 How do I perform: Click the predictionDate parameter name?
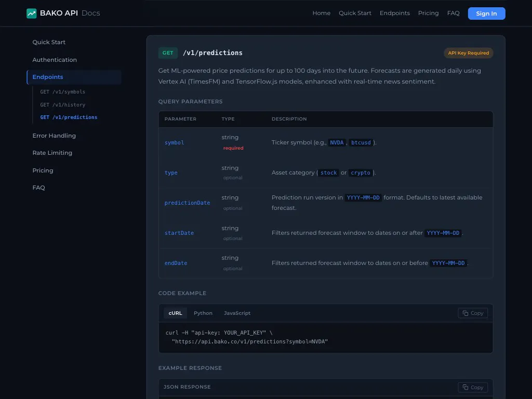pos(187,203)
